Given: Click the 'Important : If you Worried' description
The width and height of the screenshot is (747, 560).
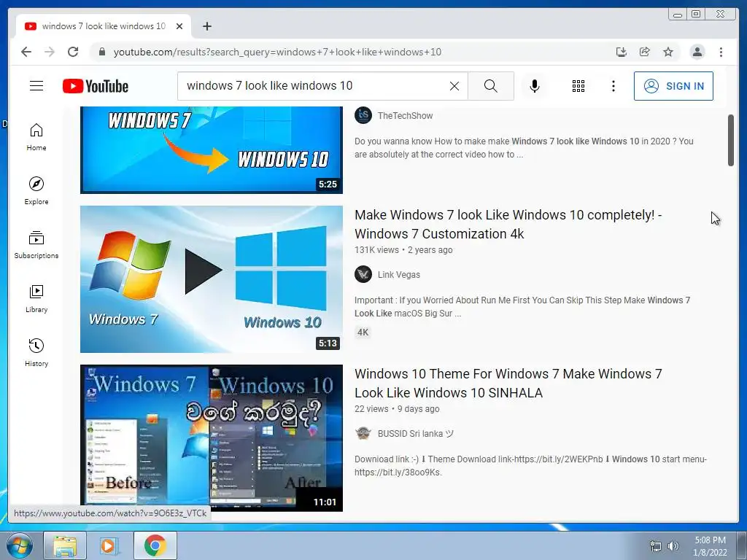Looking at the screenshot, I should pyautogui.click(x=522, y=307).
